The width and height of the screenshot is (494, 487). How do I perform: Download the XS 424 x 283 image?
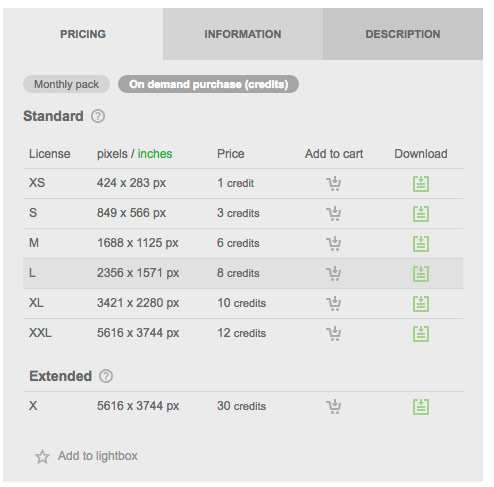click(421, 184)
